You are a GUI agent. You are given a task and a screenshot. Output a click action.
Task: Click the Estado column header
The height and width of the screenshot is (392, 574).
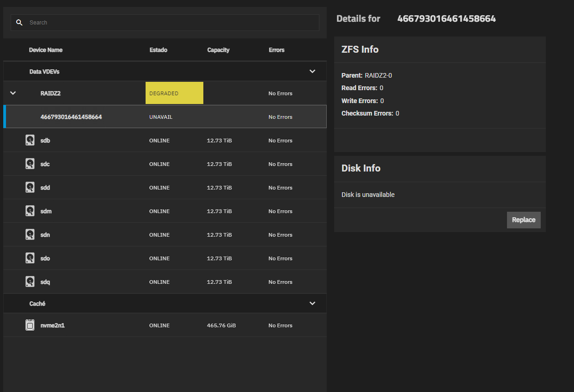[x=159, y=50]
